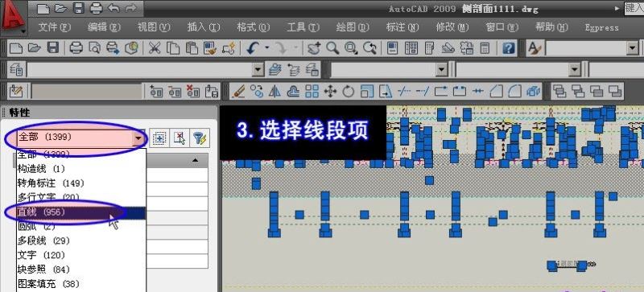Select the Rotate tool
The image size is (644, 292).
pyautogui.click(x=349, y=91)
